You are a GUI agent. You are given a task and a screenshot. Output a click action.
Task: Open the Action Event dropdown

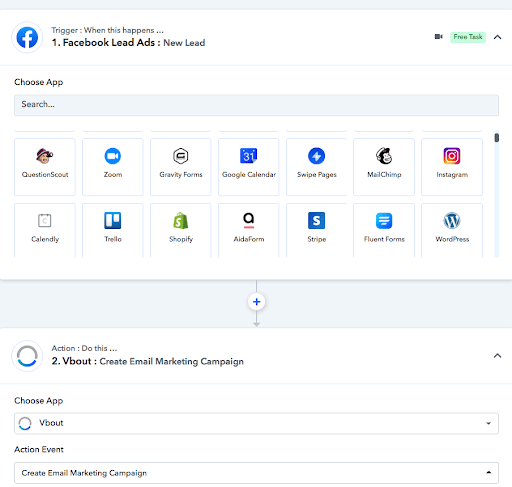click(256, 473)
